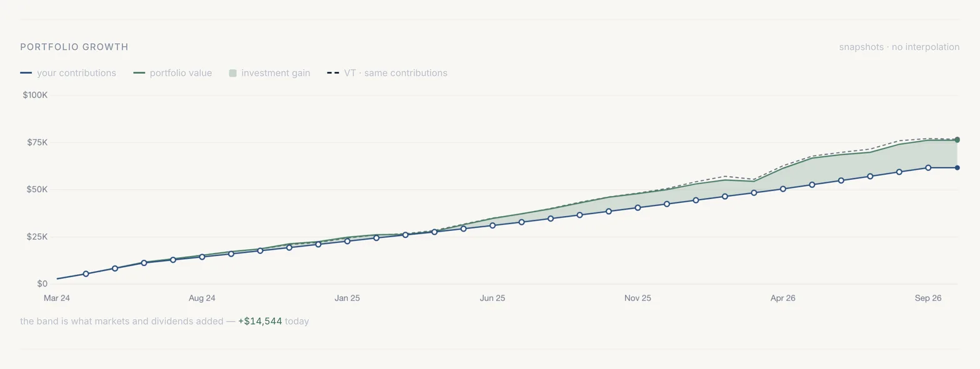
Task: Click the 'Nov 25' date label
Action: [x=637, y=298]
